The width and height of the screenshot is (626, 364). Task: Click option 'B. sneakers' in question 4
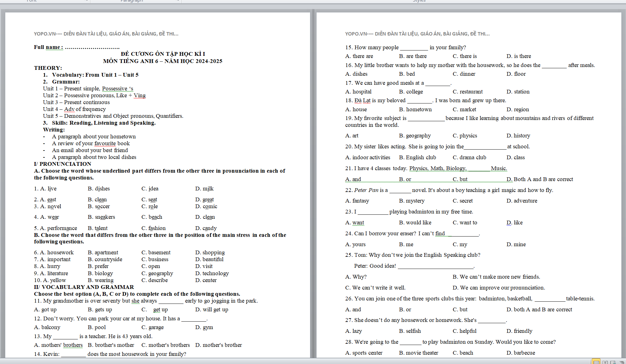tap(101, 217)
